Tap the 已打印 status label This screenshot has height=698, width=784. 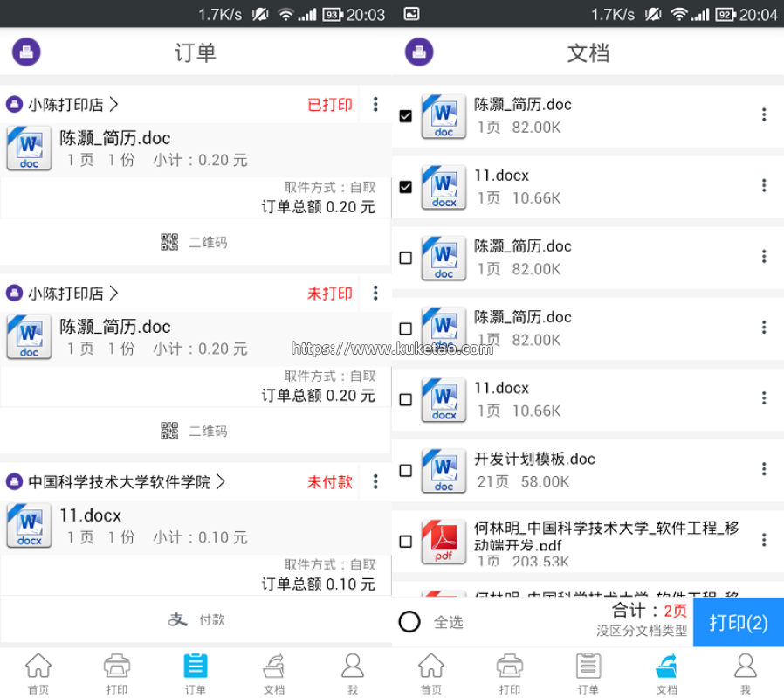(329, 105)
